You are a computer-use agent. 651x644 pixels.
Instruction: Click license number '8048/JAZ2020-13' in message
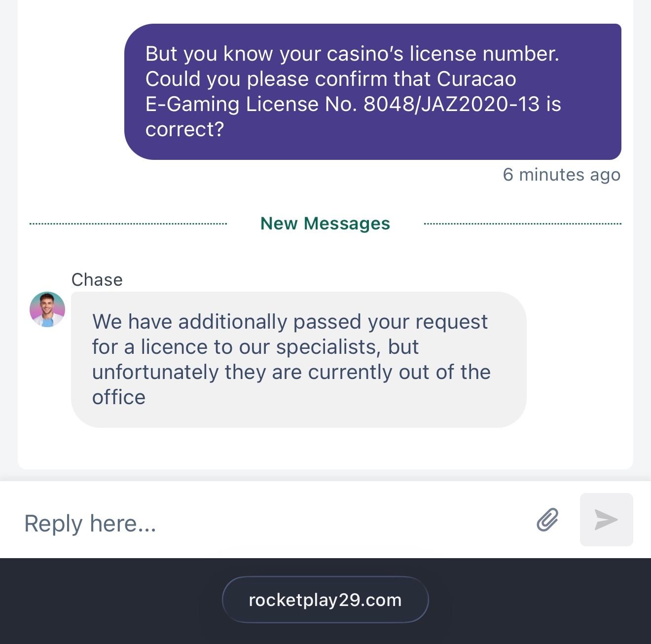pos(451,104)
